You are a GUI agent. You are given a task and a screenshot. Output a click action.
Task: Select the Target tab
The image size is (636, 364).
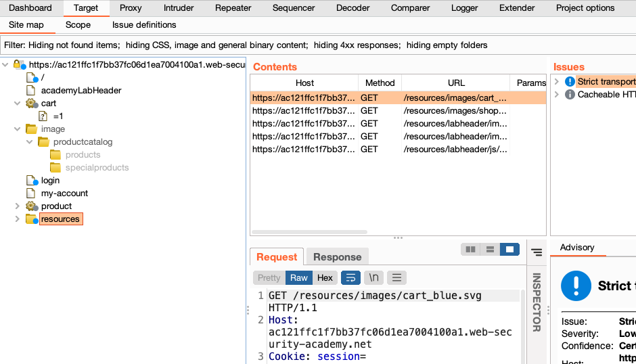click(x=86, y=7)
